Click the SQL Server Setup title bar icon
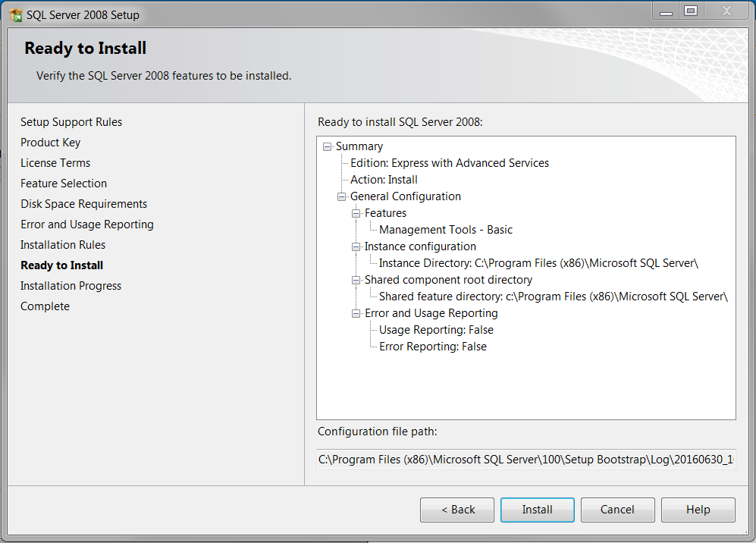Viewport: 756px width, 543px height. 15,14
